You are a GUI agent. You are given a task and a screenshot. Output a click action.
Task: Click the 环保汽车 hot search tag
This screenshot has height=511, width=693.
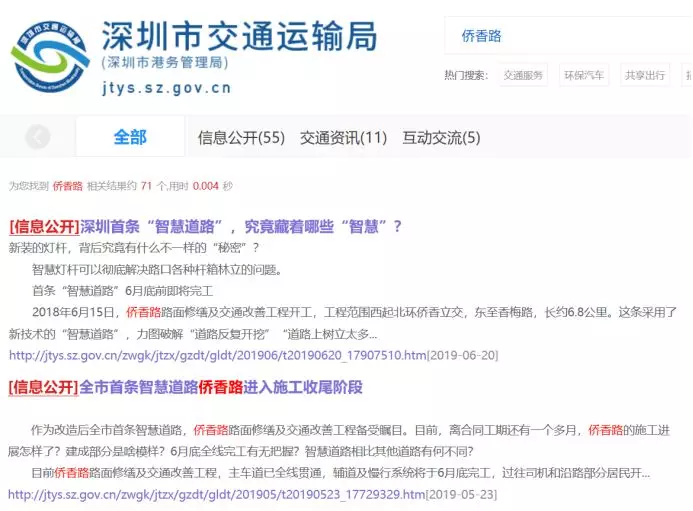point(584,75)
